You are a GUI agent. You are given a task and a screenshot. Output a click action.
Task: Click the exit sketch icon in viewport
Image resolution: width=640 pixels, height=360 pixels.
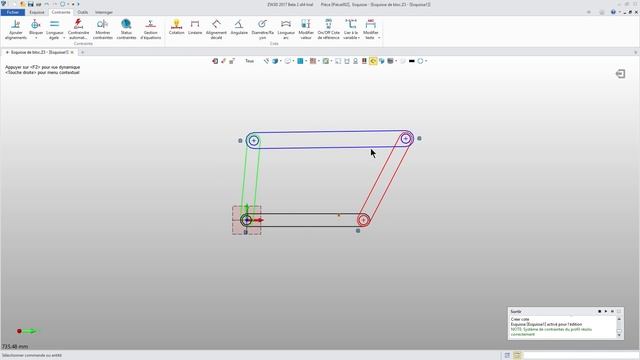[x=620, y=74]
